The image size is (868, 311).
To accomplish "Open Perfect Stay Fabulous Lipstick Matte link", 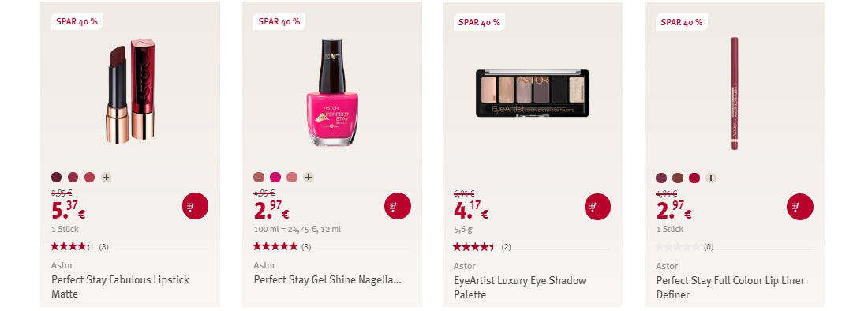I will tap(120, 287).
